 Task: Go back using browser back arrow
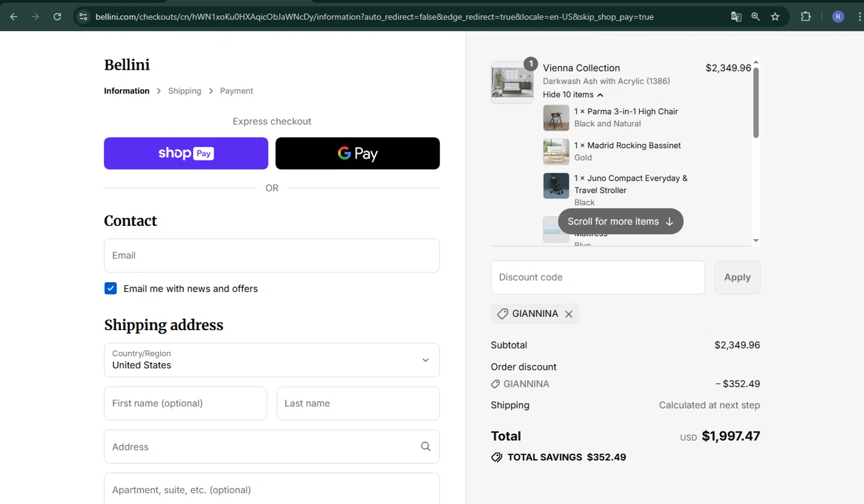click(14, 17)
